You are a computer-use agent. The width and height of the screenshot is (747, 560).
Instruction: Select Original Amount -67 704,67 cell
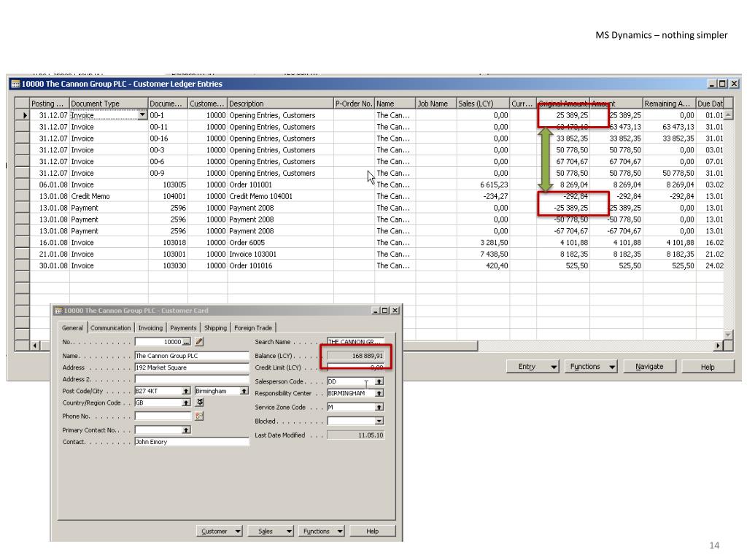[563, 231]
